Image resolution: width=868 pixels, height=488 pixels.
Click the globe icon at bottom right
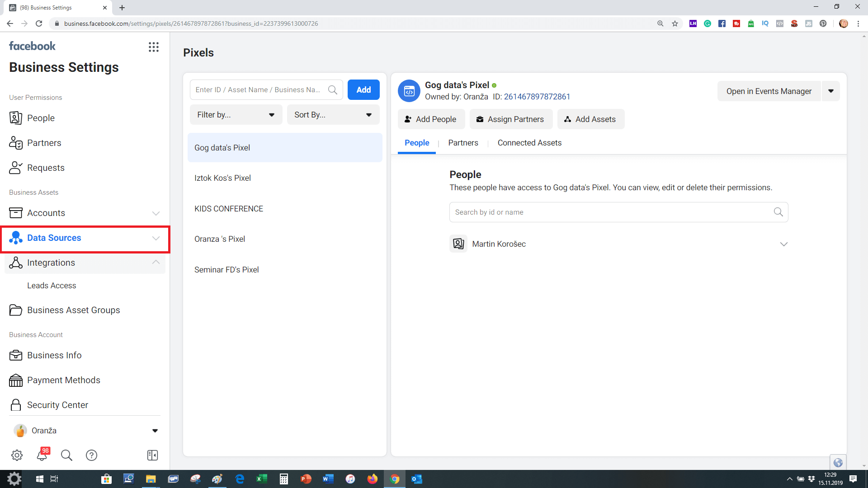[x=838, y=462]
